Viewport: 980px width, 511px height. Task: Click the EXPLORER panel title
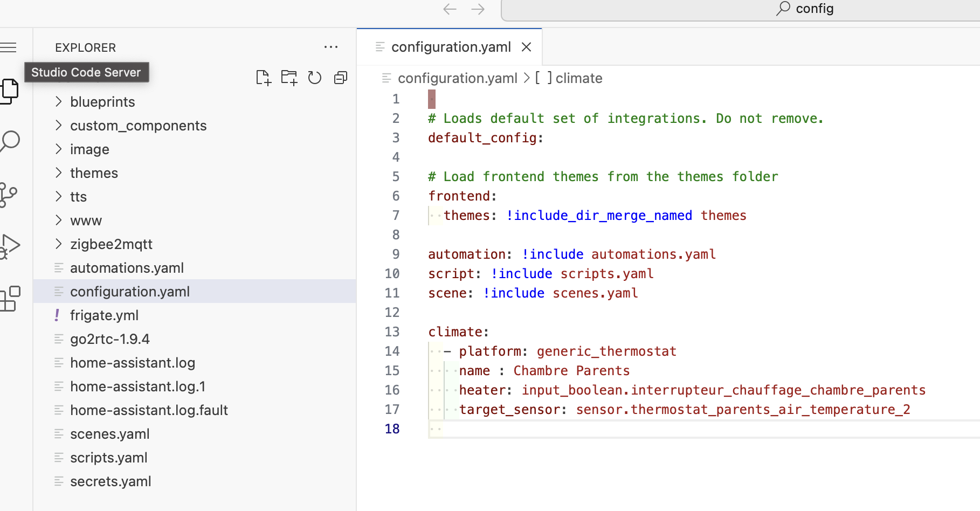[x=85, y=47]
